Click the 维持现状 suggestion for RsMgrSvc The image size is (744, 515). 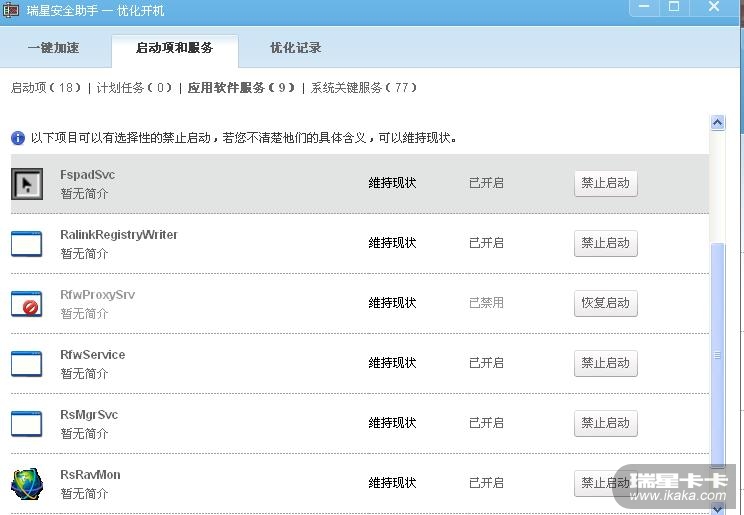tap(392, 423)
